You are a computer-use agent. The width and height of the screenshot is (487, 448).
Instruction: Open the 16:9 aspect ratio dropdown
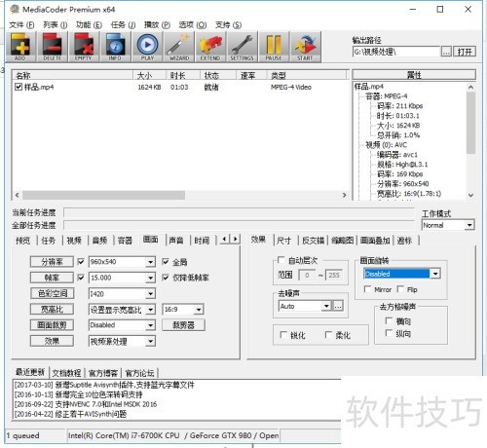(199, 310)
